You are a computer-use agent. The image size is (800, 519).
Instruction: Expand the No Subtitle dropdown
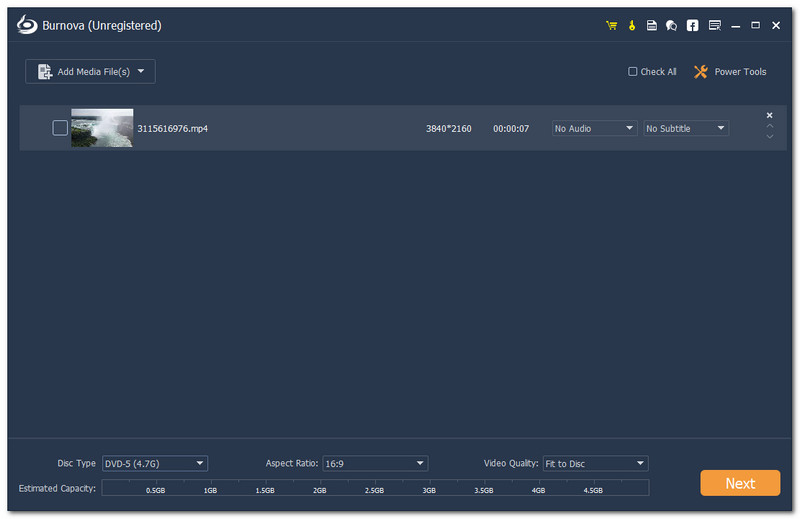(x=686, y=128)
